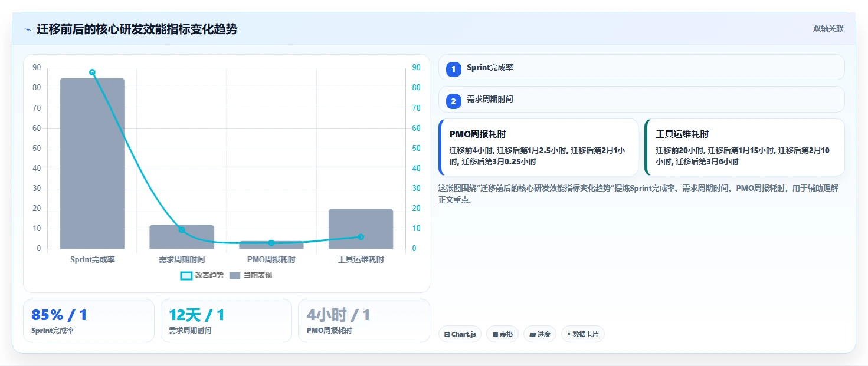The height and width of the screenshot is (366, 868).
Task: Click the 进度 tag chip
Action: tap(539, 334)
